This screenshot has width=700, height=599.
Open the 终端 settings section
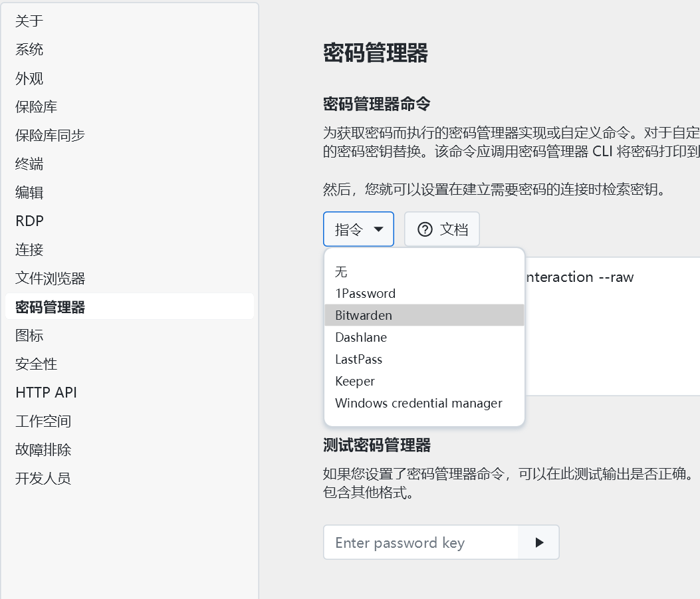[x=130, y=164]
